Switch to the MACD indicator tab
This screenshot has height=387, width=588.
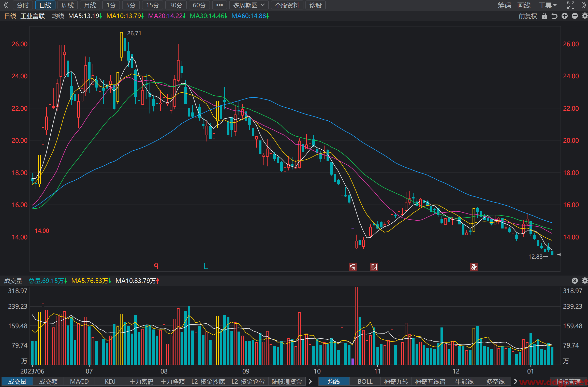coord(79,381)
